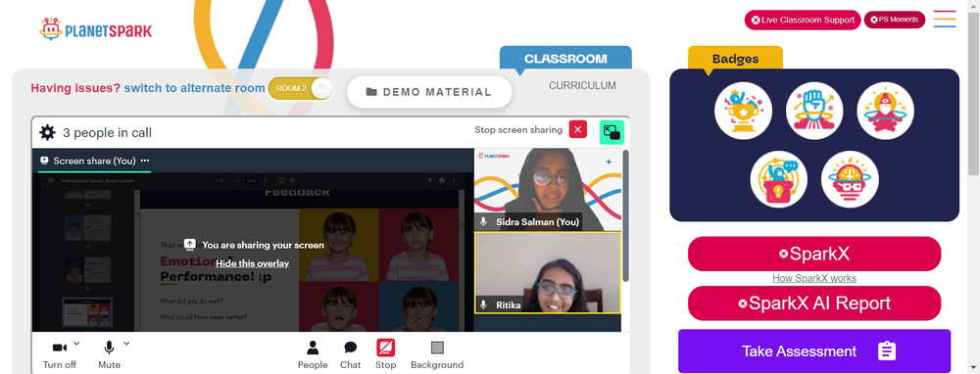
Task: Select the Badges tab
Action: [736, 59]
